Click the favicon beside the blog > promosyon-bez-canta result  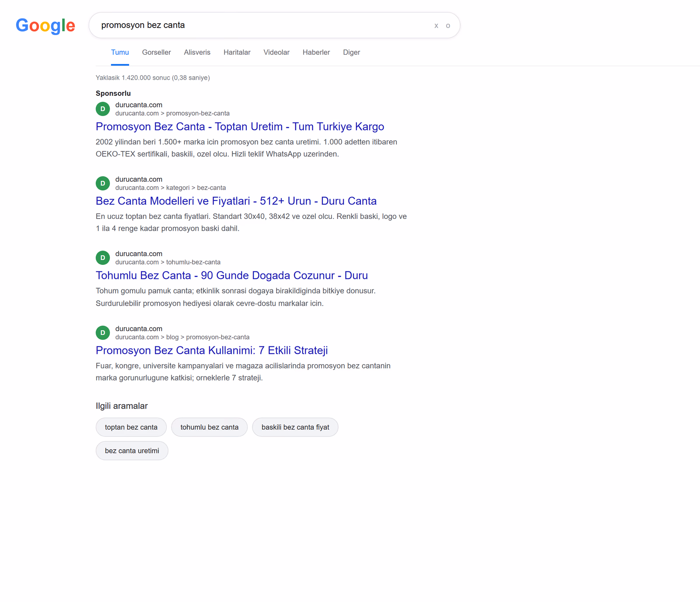[103, 333]
